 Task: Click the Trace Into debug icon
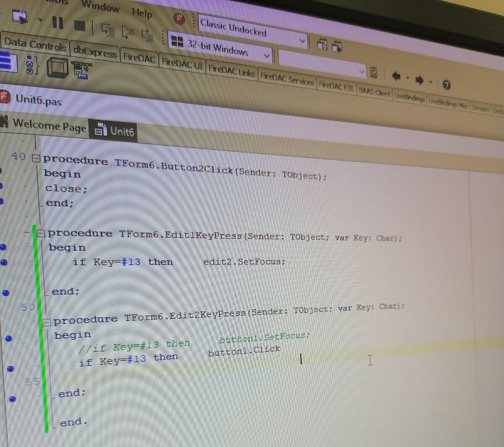[108, 29]
